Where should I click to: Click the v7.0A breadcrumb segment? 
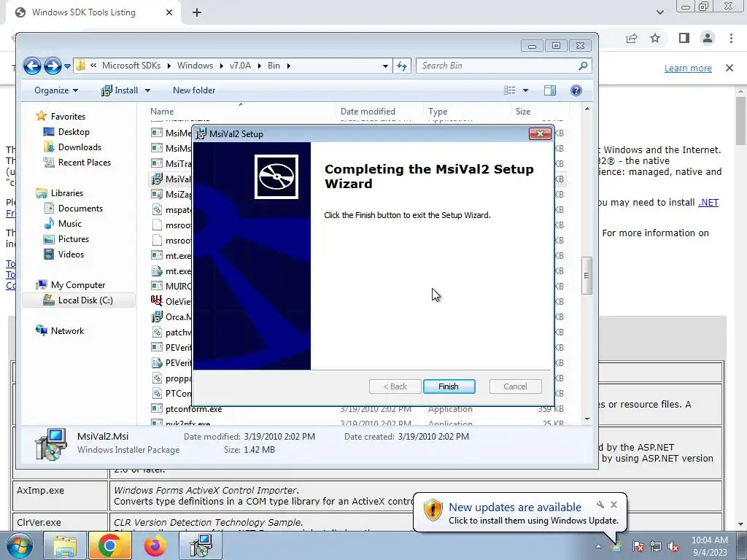click(x=240, y=65)
